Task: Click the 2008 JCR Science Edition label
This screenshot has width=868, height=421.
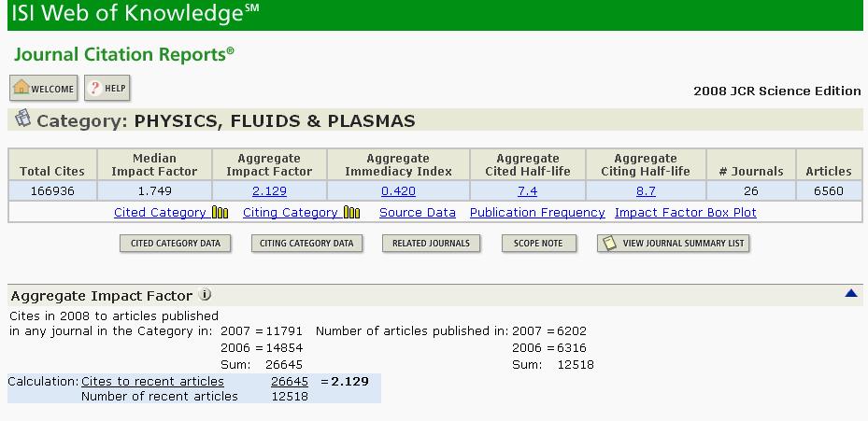Action: [777, 91]
